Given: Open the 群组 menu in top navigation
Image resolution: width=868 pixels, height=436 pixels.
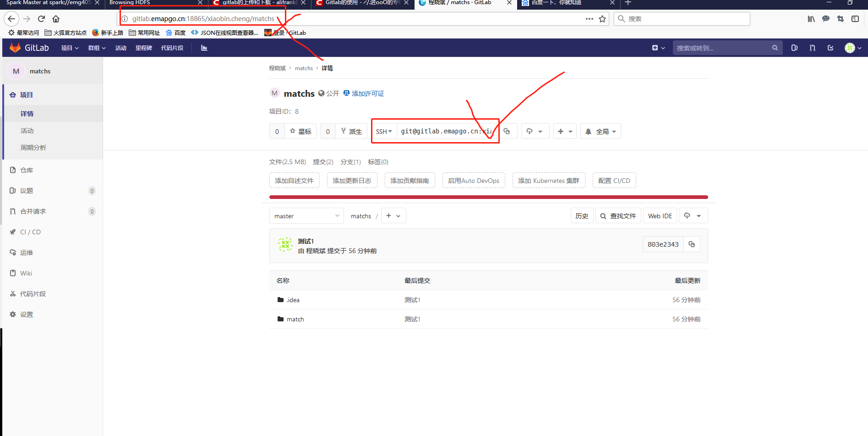Looking at the screenshot, I should pyautogui.click(x=96, y=47).
